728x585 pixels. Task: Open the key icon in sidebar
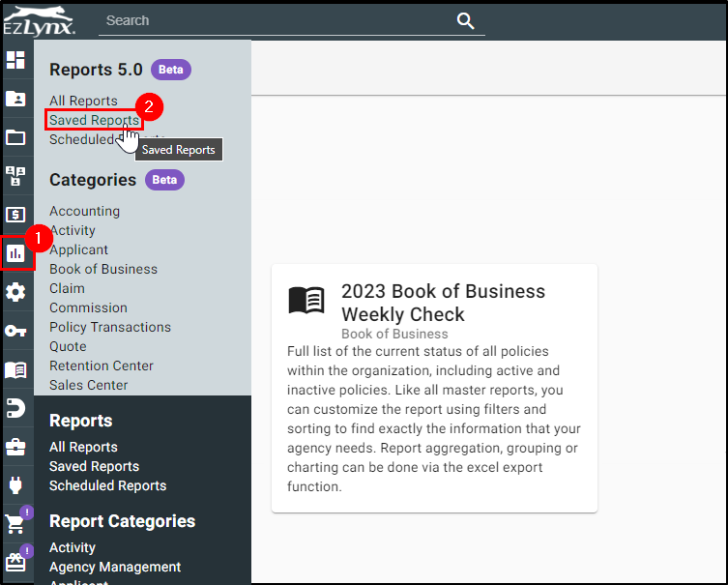click(15, 331)
